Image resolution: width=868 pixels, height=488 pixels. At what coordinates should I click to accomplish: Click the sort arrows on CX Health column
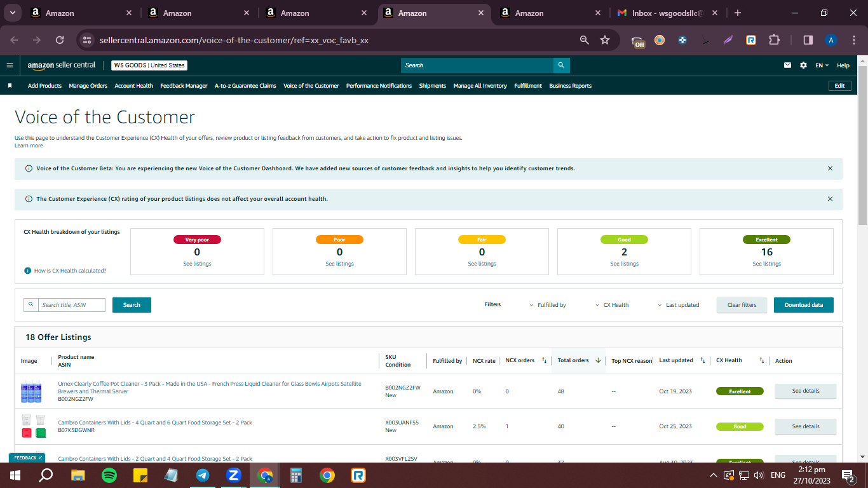click(x=761, y=361)
